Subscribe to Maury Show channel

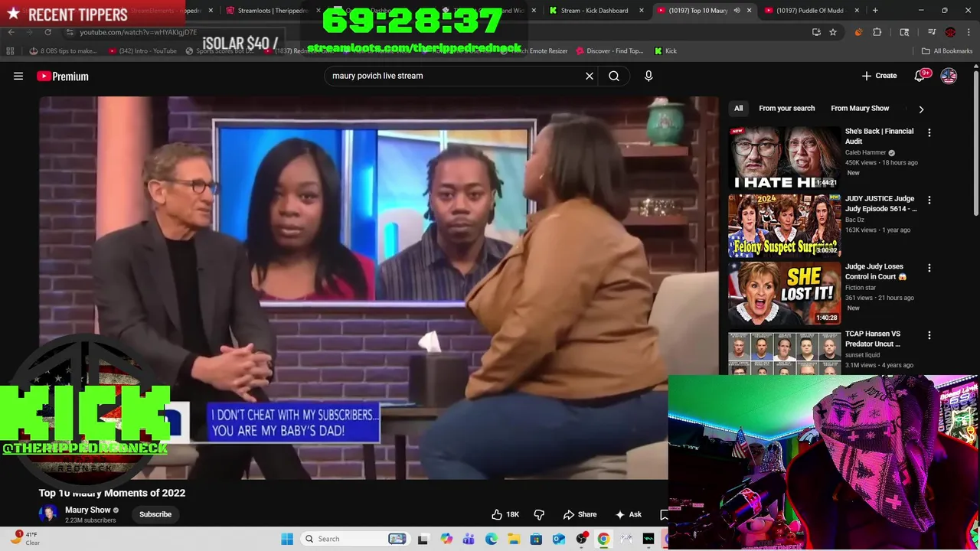pos(155,514)
